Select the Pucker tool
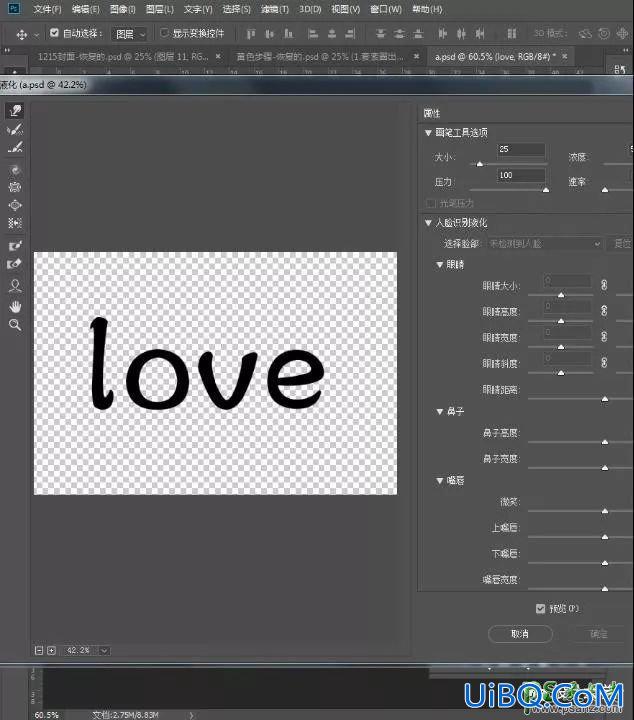 point(15,187)
